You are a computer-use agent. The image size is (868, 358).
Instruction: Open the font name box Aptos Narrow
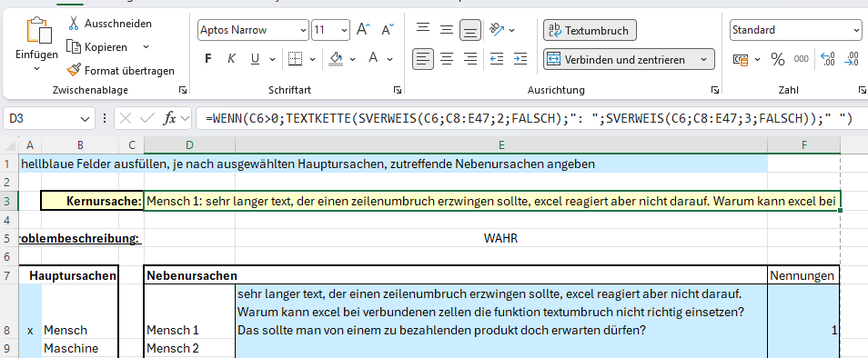tap(253, 30)
